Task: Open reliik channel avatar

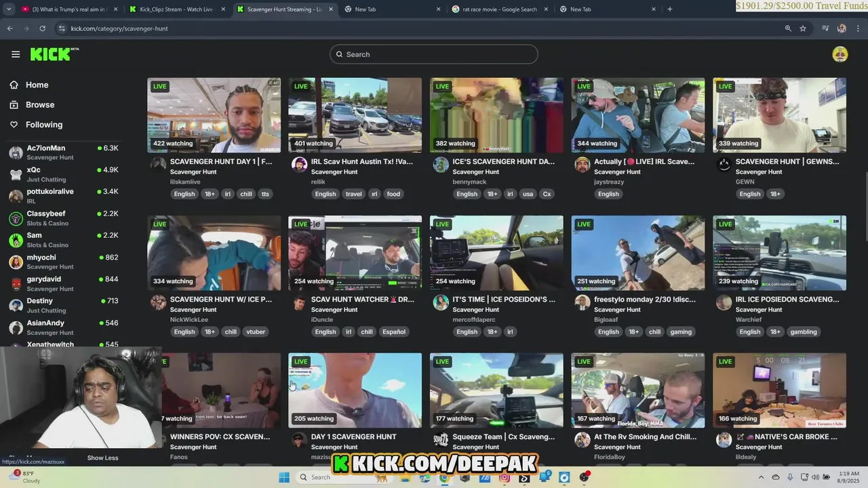Action: pyautogui.click(x=299, y=164)
